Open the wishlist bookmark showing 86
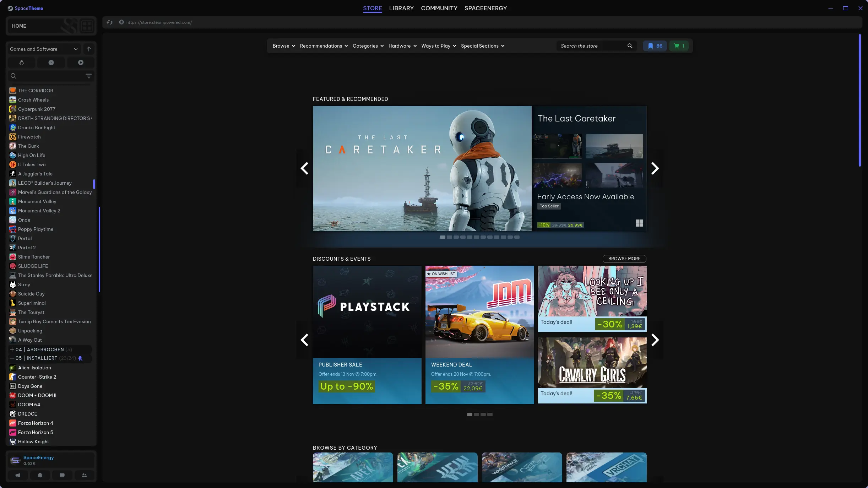This screenshot has height=488, width=868. (x=655, y=46)
